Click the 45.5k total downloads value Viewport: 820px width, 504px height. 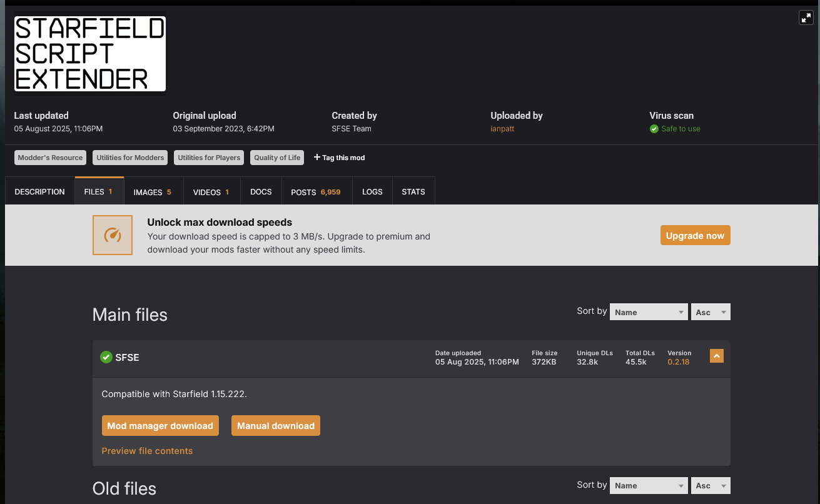pos(636,362)
